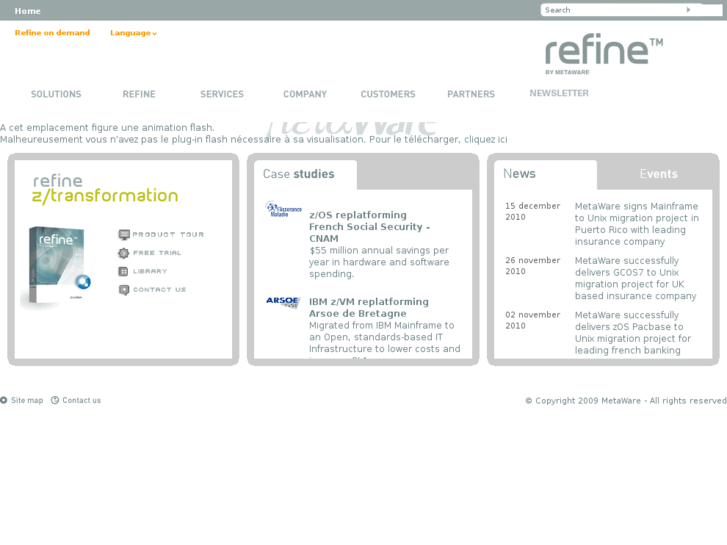This screenshot has height=545, width=727.
Task: Click the flash plug-in download link
Action: (485, 140)
